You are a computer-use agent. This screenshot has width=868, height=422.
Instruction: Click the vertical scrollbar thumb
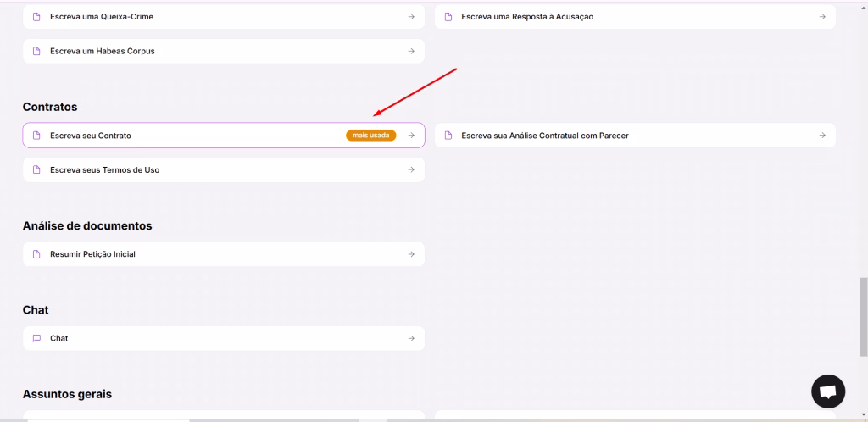(863, 317)
